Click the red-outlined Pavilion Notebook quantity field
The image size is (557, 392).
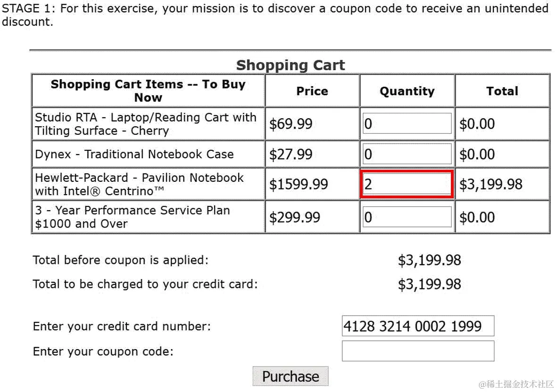click(x=407, y=184)
